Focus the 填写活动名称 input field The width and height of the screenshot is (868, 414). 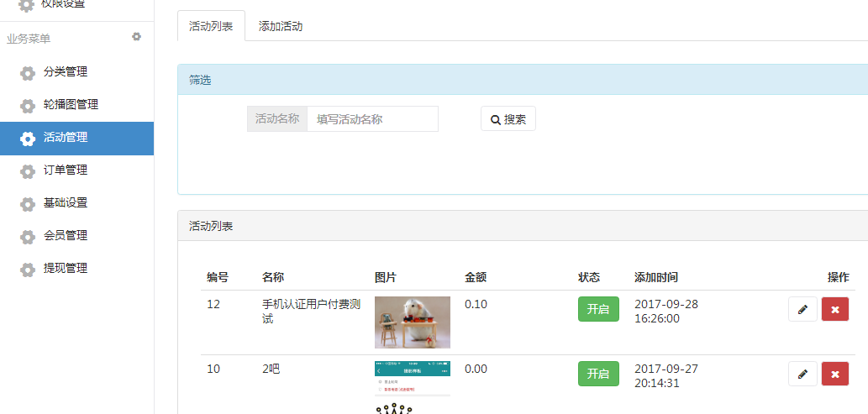click(372, 119)
